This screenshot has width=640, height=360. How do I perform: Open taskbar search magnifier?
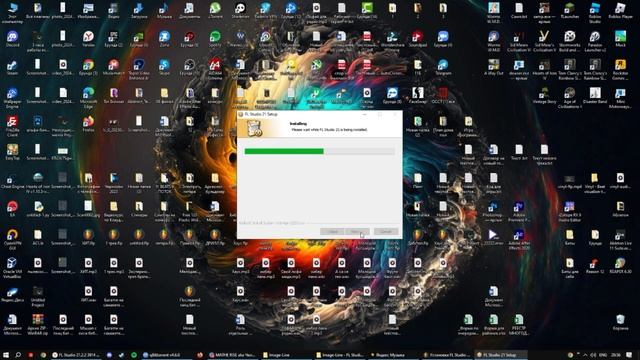click(x=18, y=355)
